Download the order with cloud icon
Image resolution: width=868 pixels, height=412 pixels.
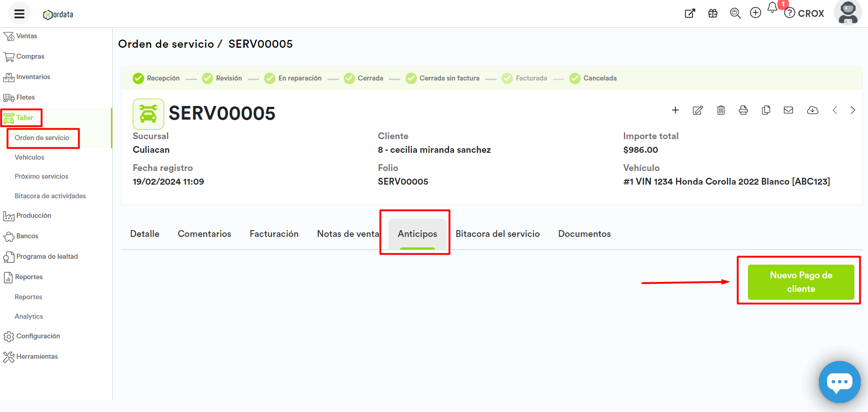pos(813,110)
